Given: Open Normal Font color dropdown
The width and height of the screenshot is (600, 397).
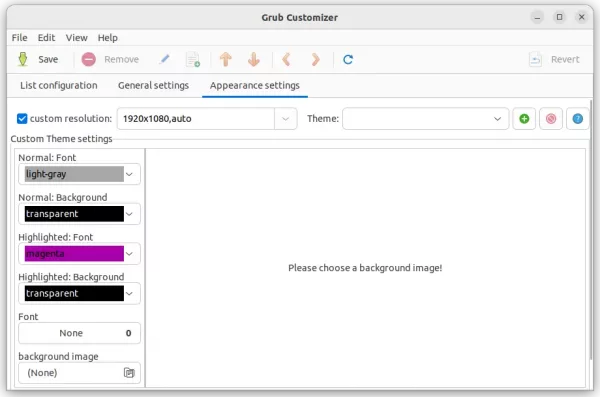Looking at the screenshot, I should tap(129, 174).
